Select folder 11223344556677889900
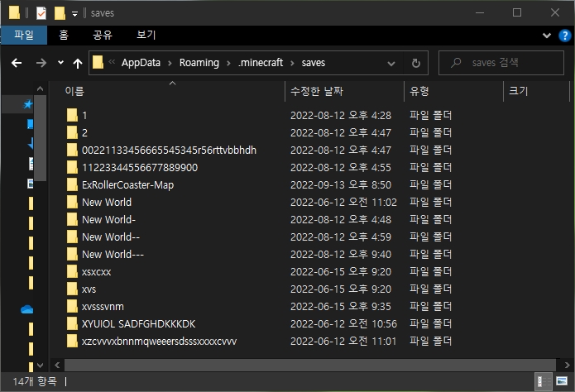Image resolution: width=575 pixels, height=392 pixels. (140, 168)
